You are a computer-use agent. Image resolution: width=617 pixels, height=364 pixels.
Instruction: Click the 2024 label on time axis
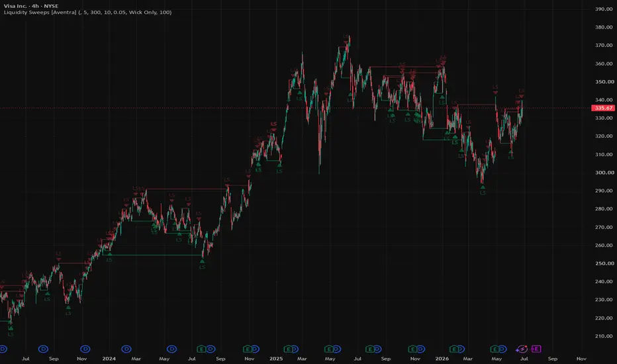[109, 359]
